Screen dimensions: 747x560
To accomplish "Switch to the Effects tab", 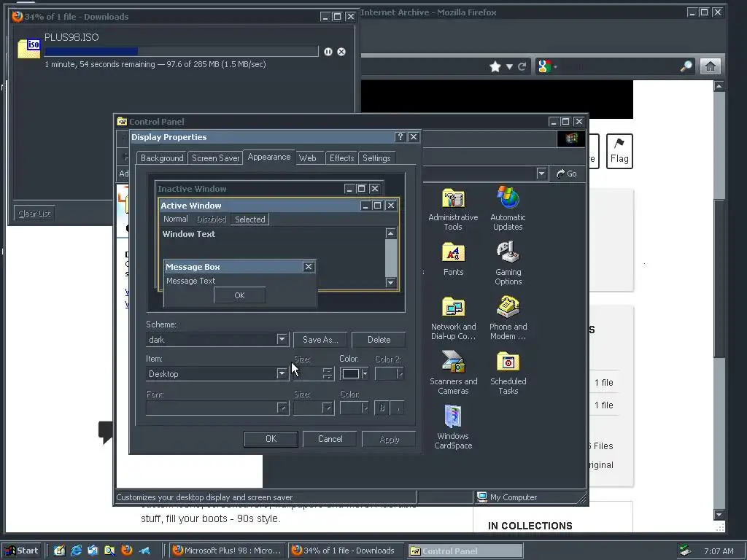I will 341,158.
